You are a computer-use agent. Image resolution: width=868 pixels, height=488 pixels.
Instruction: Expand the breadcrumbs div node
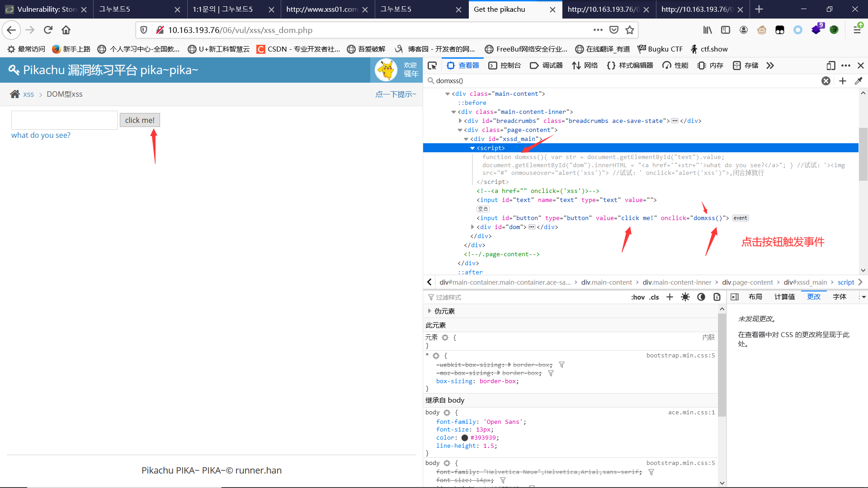[460, 121]
